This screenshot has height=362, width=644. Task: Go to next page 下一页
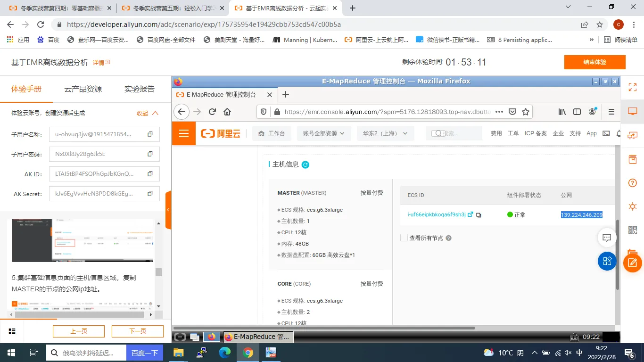(x=138, y=331)
